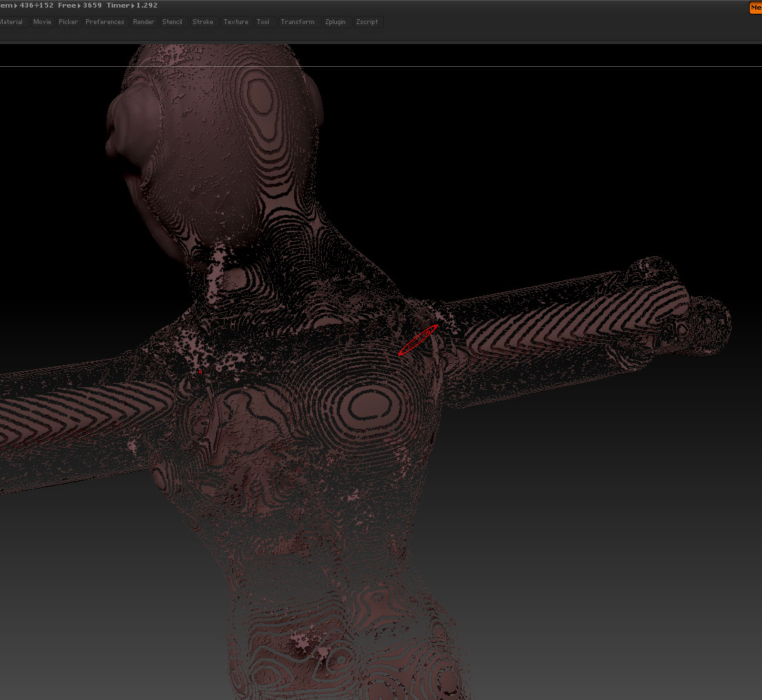Open the Transform menu
This screenshot has width=762, height=700.
298,21
